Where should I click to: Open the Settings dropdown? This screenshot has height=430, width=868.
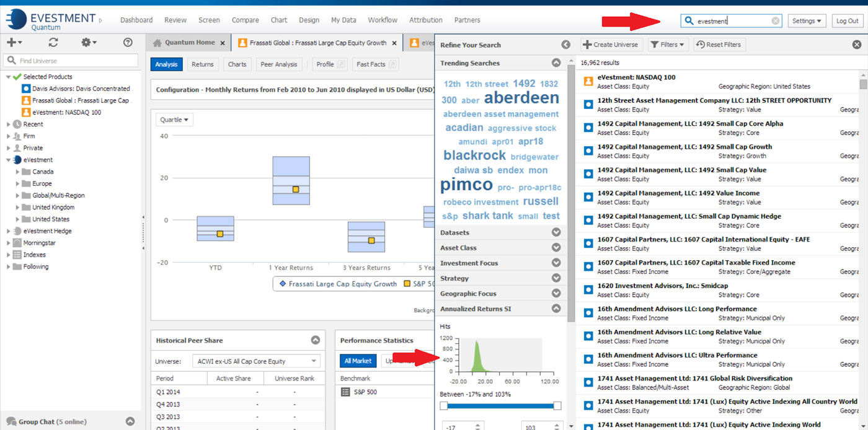[807, 21]
